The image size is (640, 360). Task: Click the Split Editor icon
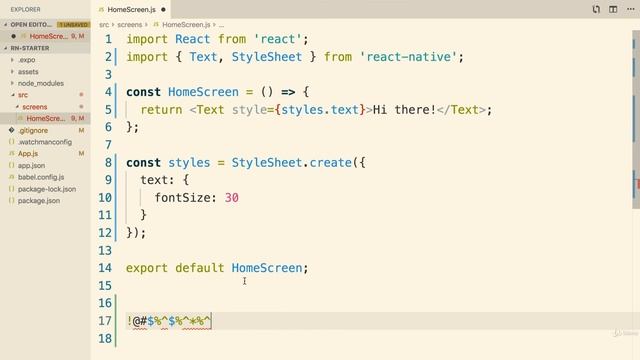[613, 9]
